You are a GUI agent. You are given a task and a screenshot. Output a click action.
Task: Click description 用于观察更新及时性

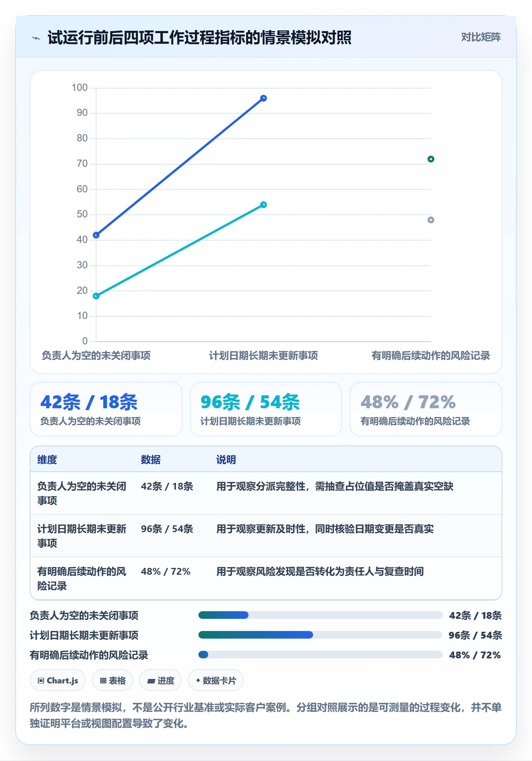[325, 529]
